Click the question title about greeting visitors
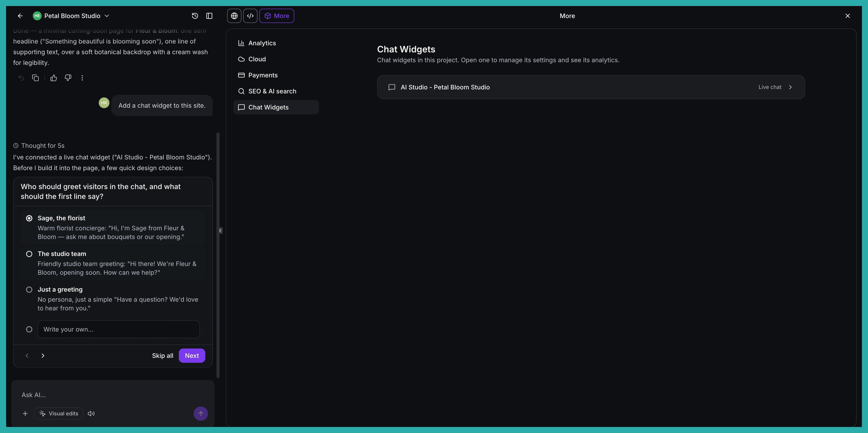 click(101, 191)
